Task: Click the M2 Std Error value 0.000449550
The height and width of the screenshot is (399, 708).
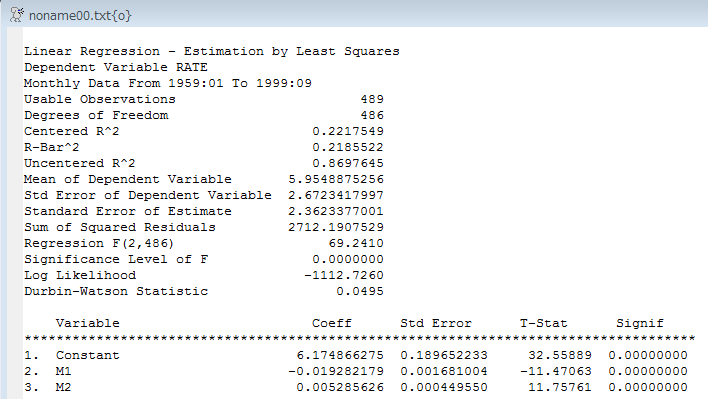Action: click(x=444, y=387)
